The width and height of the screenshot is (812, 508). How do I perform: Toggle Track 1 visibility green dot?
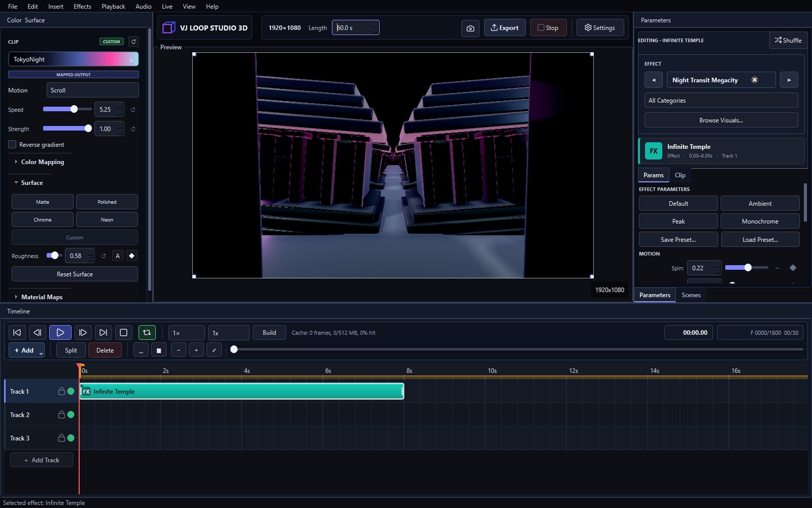[71, 391]
